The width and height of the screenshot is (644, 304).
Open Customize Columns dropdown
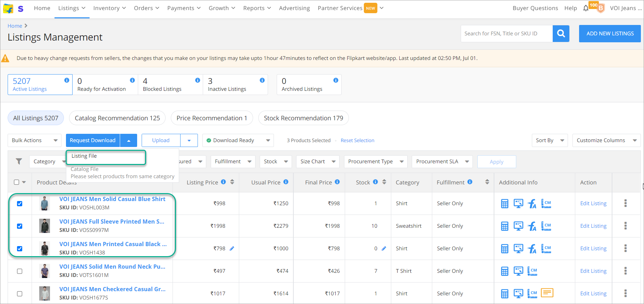(607, 140)
